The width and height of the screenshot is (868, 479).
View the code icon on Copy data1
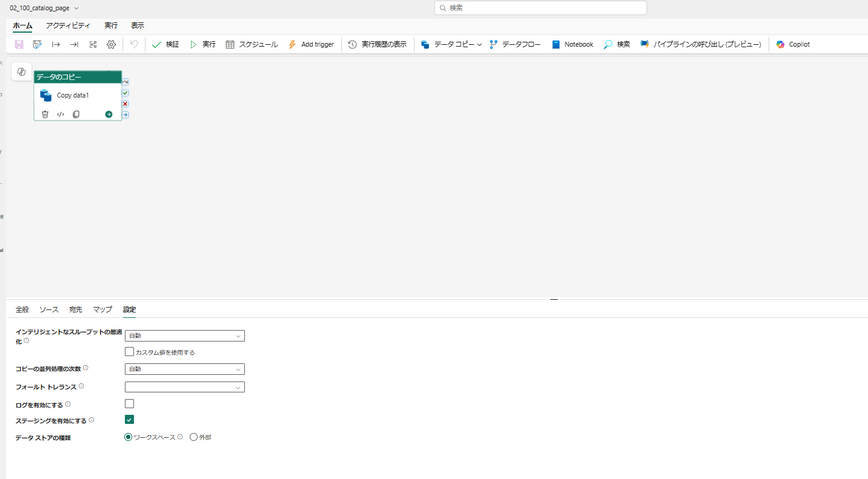click(61, 114)
